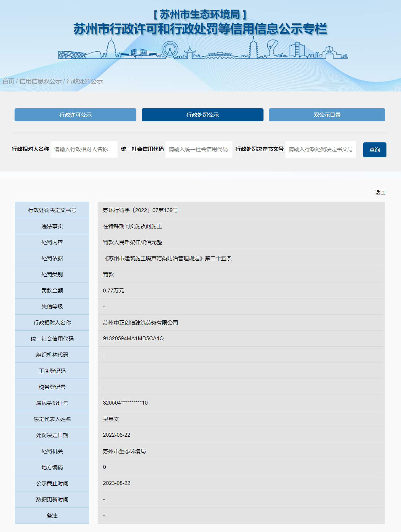The height and width of the screenshot is (532, 401).
Task: Go to 首页 in the breadcrumb
Action: [8, 81]
